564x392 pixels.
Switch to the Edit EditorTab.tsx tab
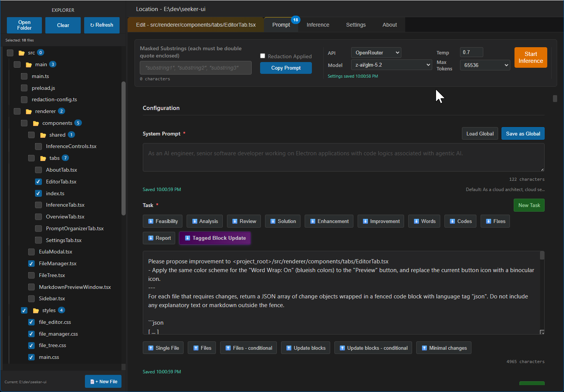click(196, 25)
